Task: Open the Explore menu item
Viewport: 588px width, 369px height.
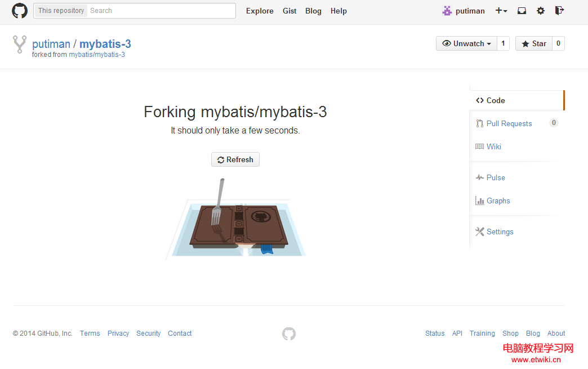Action: coord(260,11)
